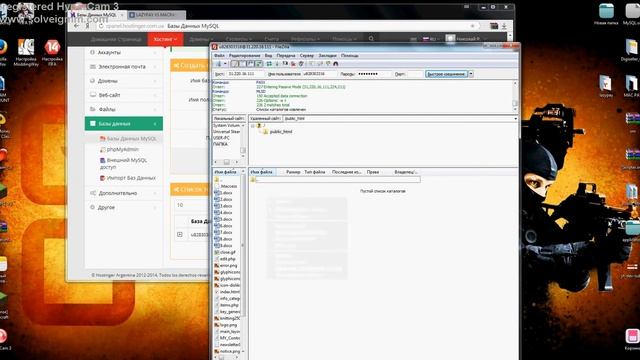The width and height of the screenshot is (640, 360).
Task: Sort remote files by Тип файла column
Action: pyautogui.click(x=315, y=172)
